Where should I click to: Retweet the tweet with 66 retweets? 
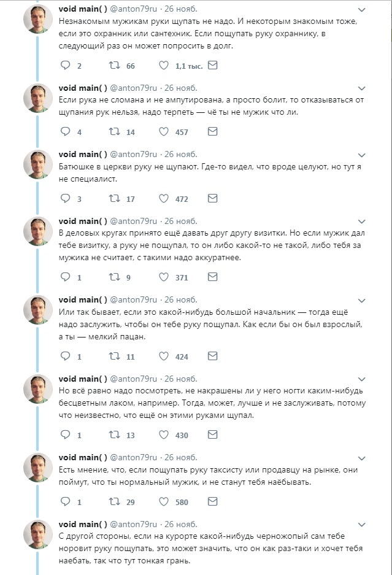pyautogui.click(x=113, y=65)
